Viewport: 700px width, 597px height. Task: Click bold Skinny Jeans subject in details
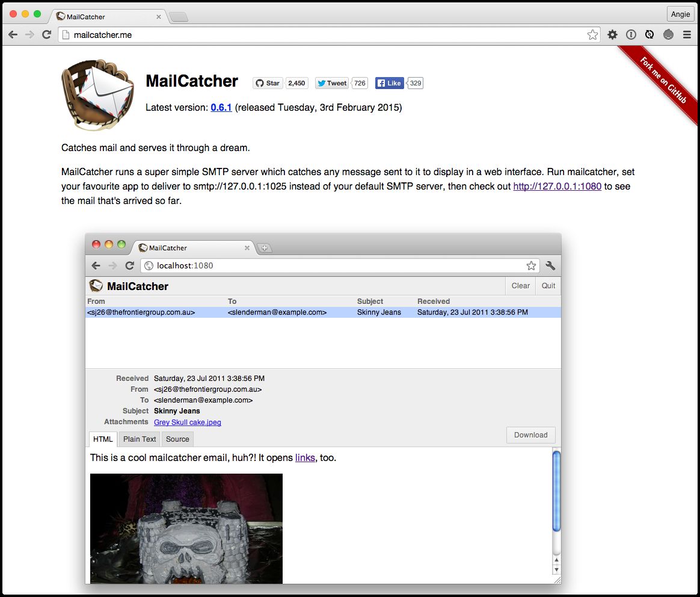tap(177, 411)
